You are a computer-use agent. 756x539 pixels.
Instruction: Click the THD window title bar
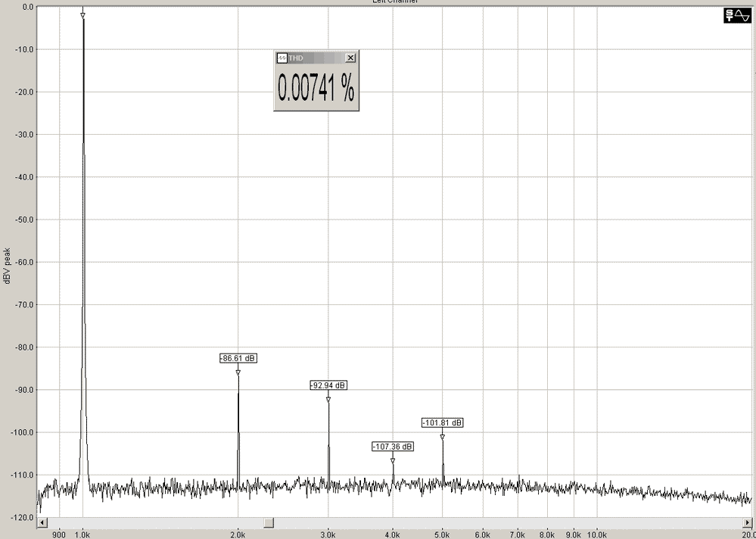[x=316, y=58]
